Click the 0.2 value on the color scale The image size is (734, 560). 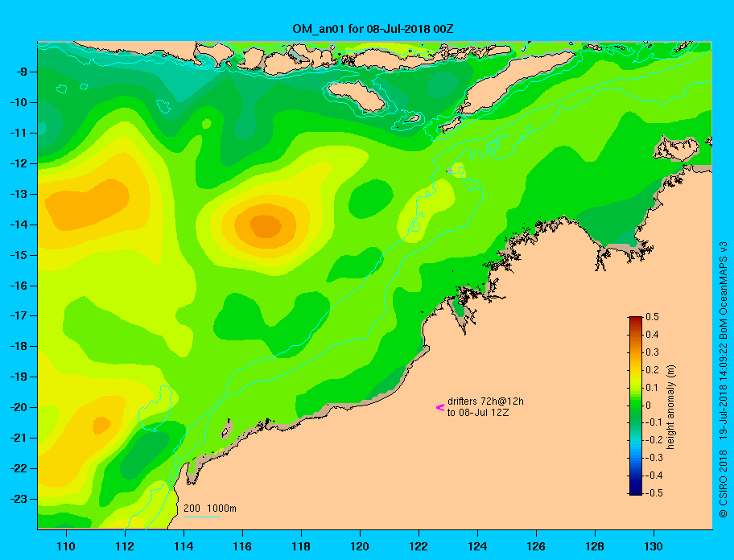(652, 369)
